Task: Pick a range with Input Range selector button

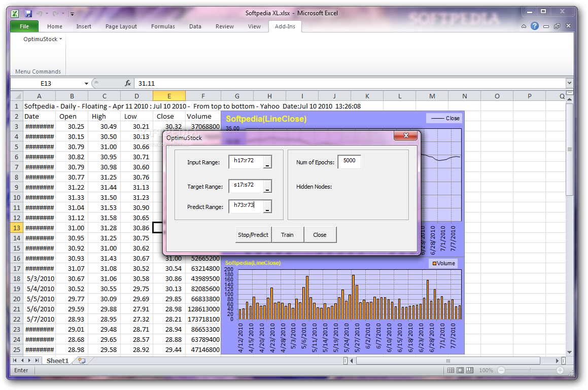Action: (267, 162)
